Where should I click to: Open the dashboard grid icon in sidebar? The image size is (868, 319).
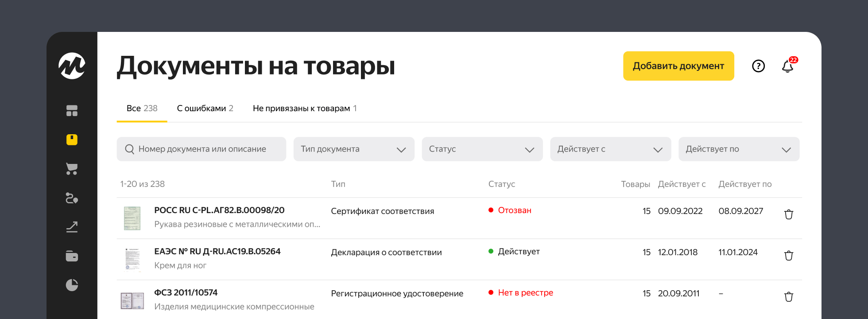pos(72,111)
